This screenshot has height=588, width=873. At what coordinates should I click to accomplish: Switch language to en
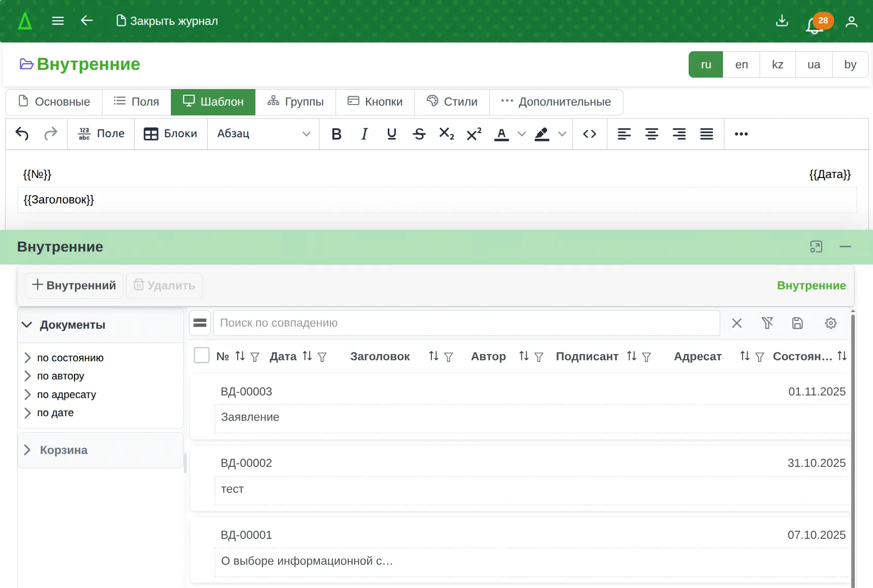click(741, 65)
